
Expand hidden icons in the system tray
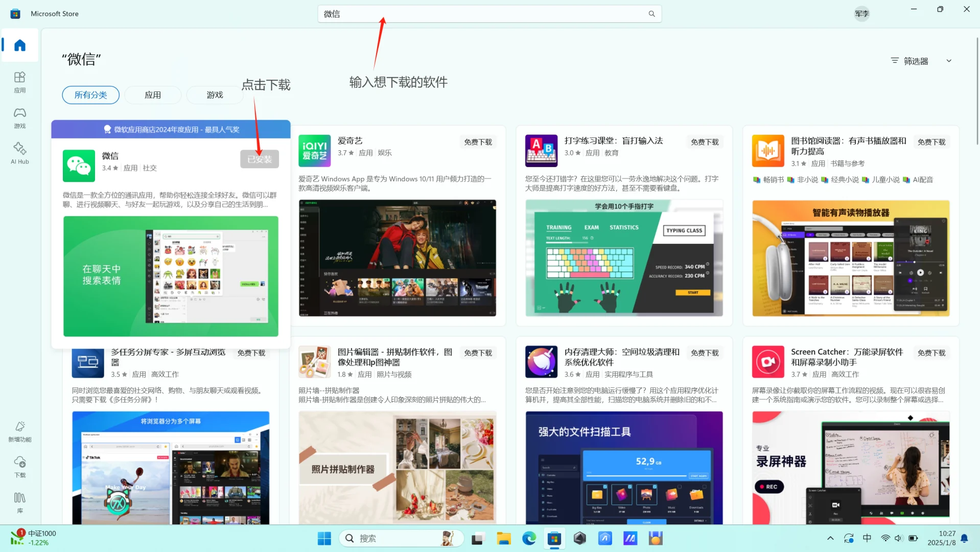coord(830,538)
